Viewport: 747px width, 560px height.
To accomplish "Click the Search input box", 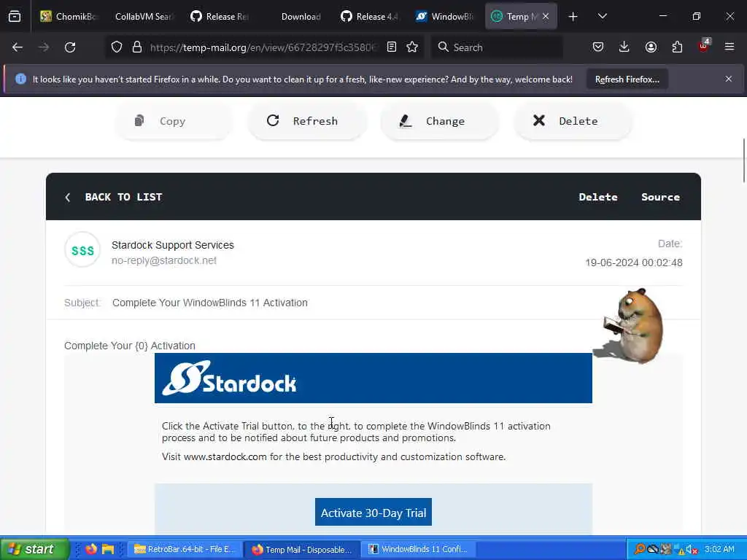I will tap(498, 47).
